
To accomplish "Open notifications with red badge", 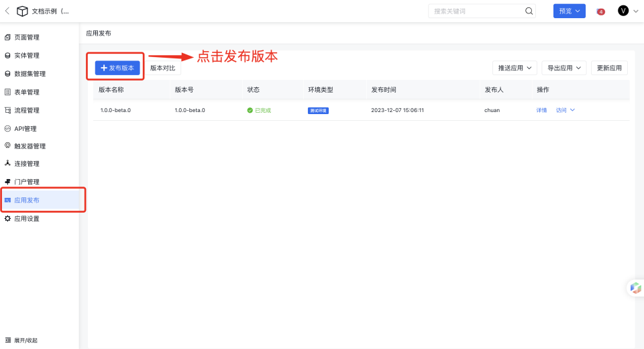I will coord(600,11).
